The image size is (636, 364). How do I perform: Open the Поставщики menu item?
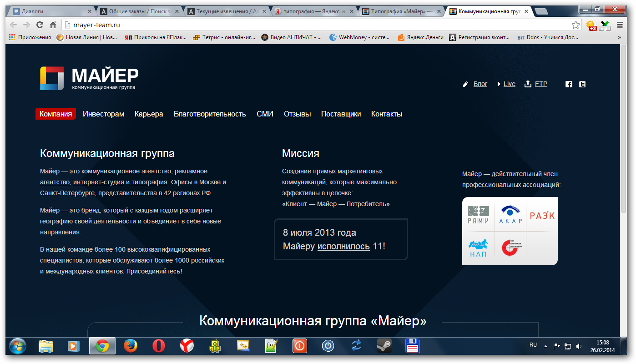[x=341, y=114]
